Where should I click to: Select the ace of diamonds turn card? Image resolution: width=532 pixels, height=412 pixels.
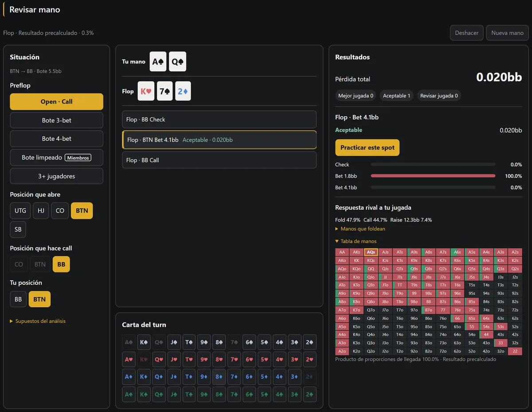click(x=129, y=377)
